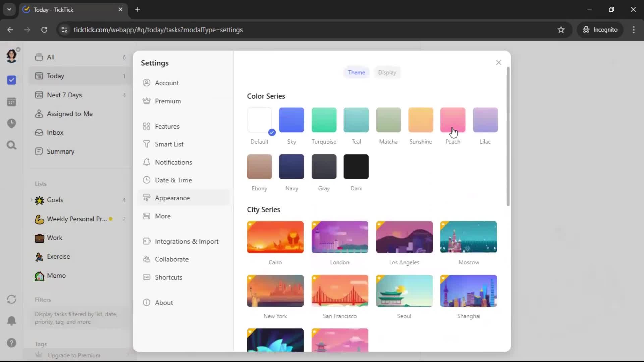The width and height of the screenshot is (644, 362).
Task: Click Upgrade to Premium link
Action: pyautogui.click(x=74, y=355)
